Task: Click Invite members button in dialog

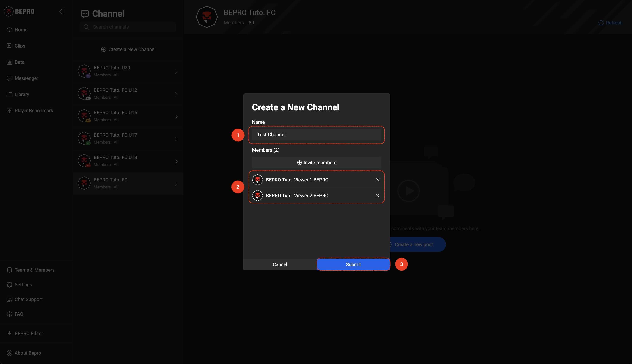Action: (x=316, y=163)
